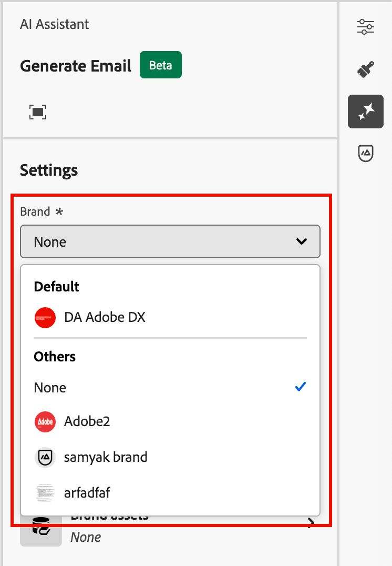Click the Adobe2 red logo icon
Viewport: 392px width, 566px height.
point(45,422)
